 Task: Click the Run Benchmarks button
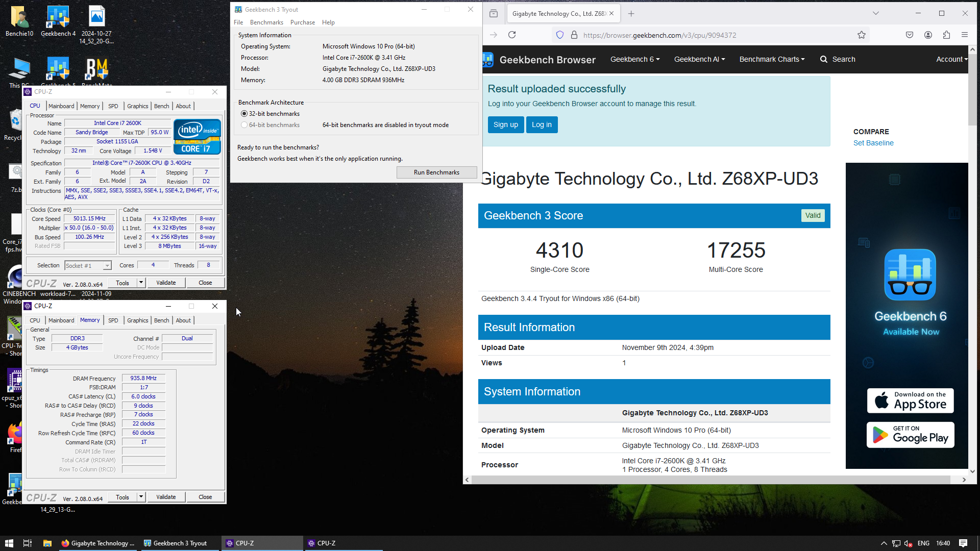coord(436,172)
